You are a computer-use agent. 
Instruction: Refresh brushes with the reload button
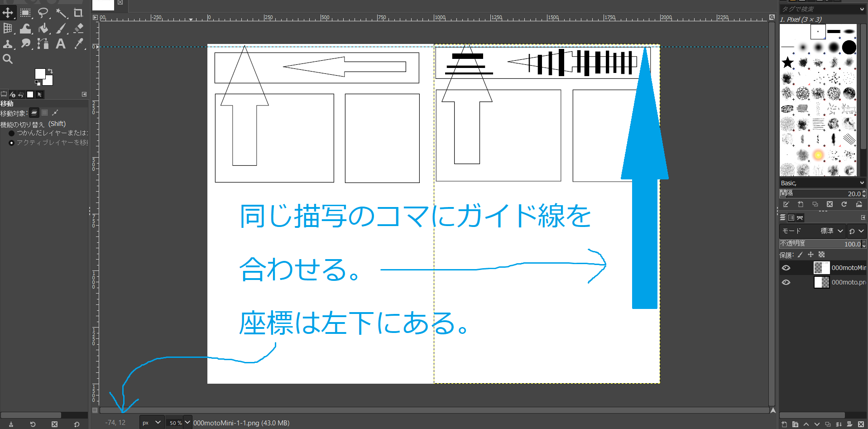click(x=844, y=204)
